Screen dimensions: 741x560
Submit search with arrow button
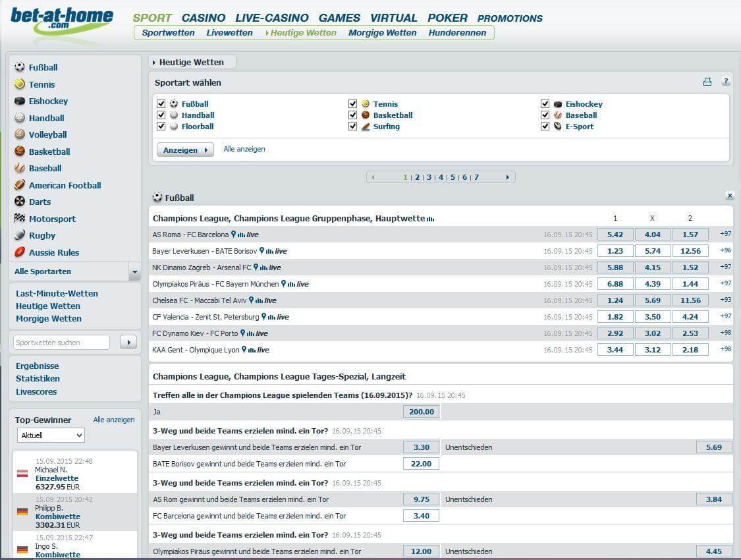coord(128,342)
